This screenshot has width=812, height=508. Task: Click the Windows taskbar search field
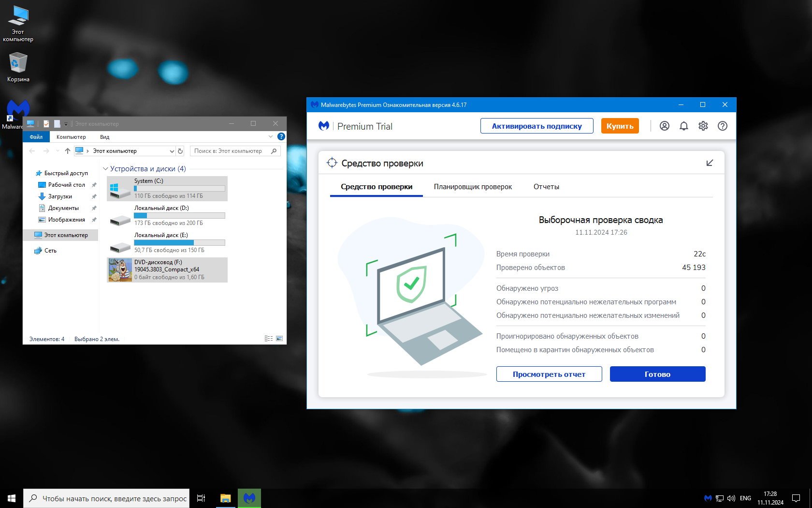(x=106, y=498)
